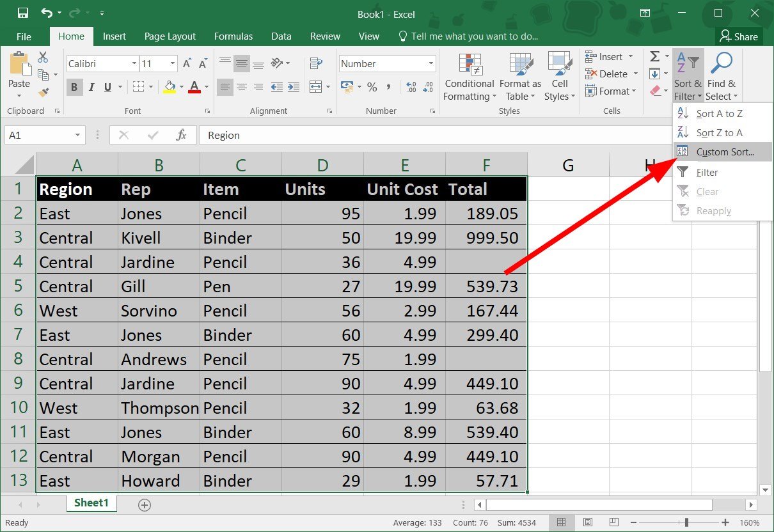The image size is (774, 532).
Task: Open the File backstage menu
Action: click(x=24, y=36)
